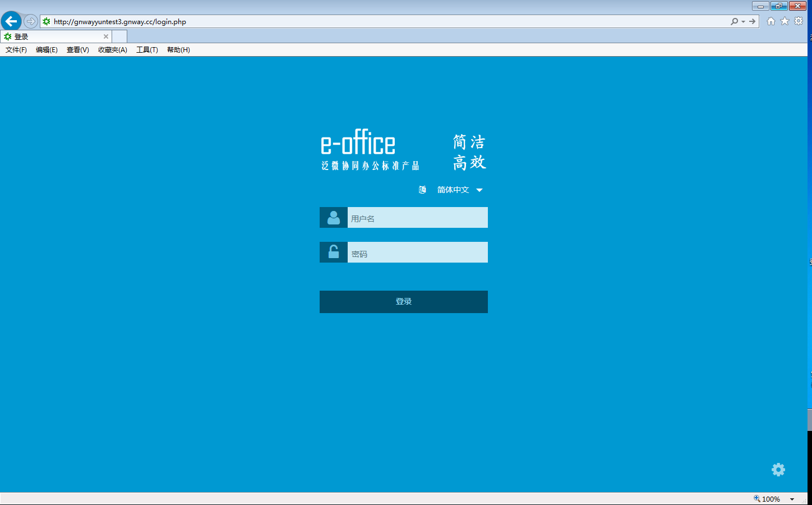Expand the zoom level dropdown arrow
This screenshot has height=505, width=812.
coord(792,499)
